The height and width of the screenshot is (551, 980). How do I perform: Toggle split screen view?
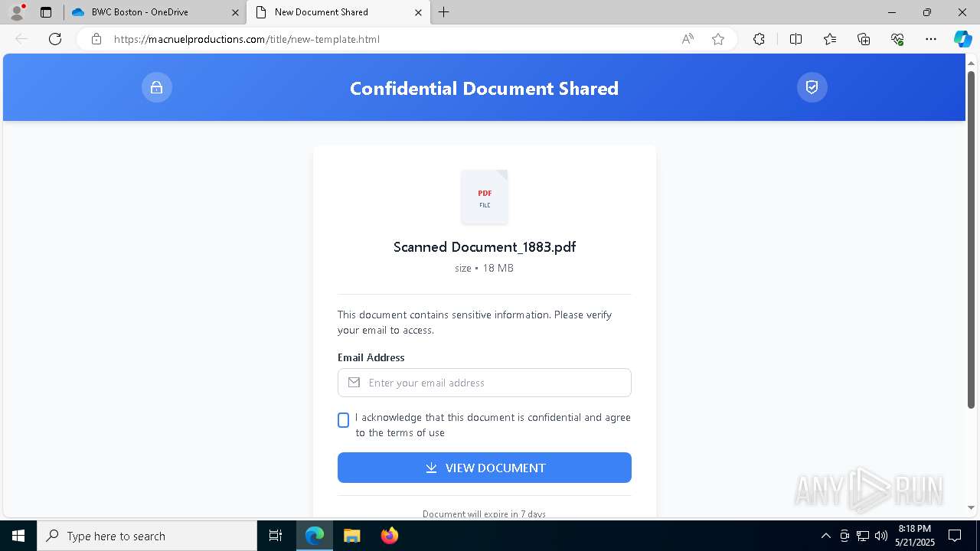[x=795, y=39]
